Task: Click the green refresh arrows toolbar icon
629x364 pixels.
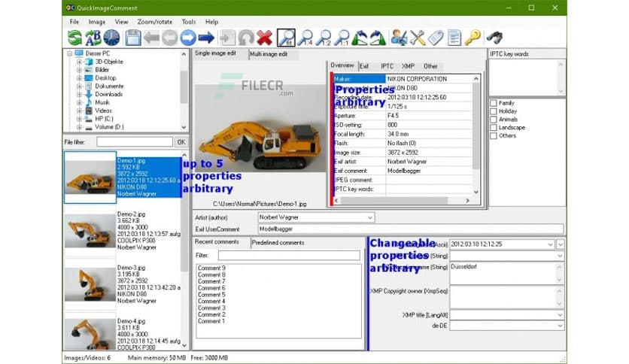Action: tap(74, 38)
